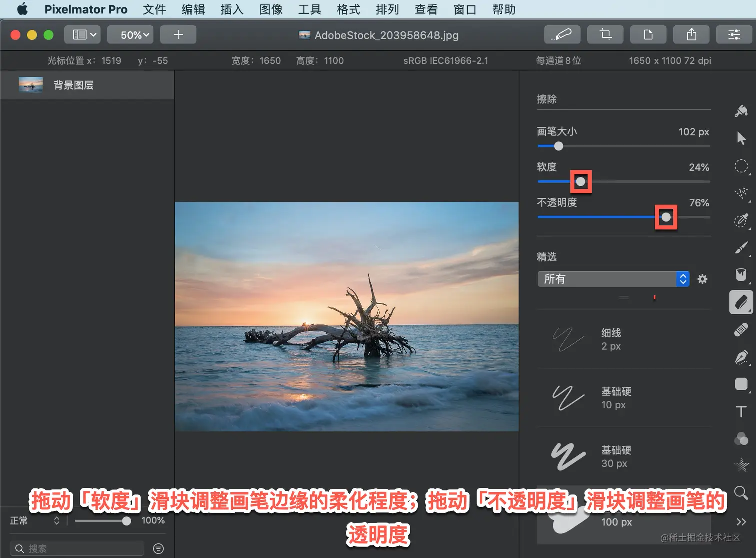The width and height of the screenshot is (756, 558).
Task: Open the 工具 menu
Action: (x=310, y=9)
